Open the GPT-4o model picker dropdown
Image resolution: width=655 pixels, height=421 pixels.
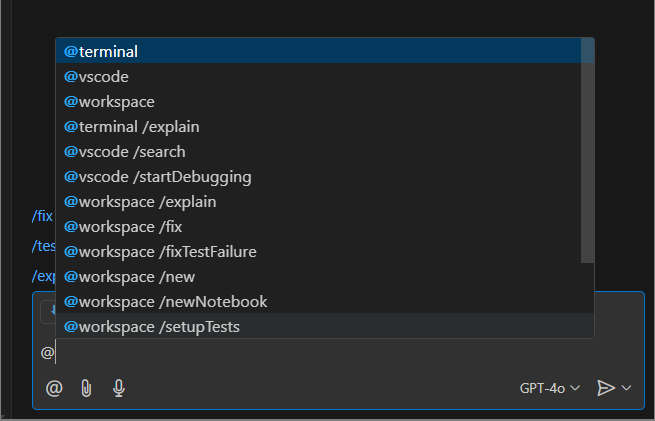(x=549, y=388)
